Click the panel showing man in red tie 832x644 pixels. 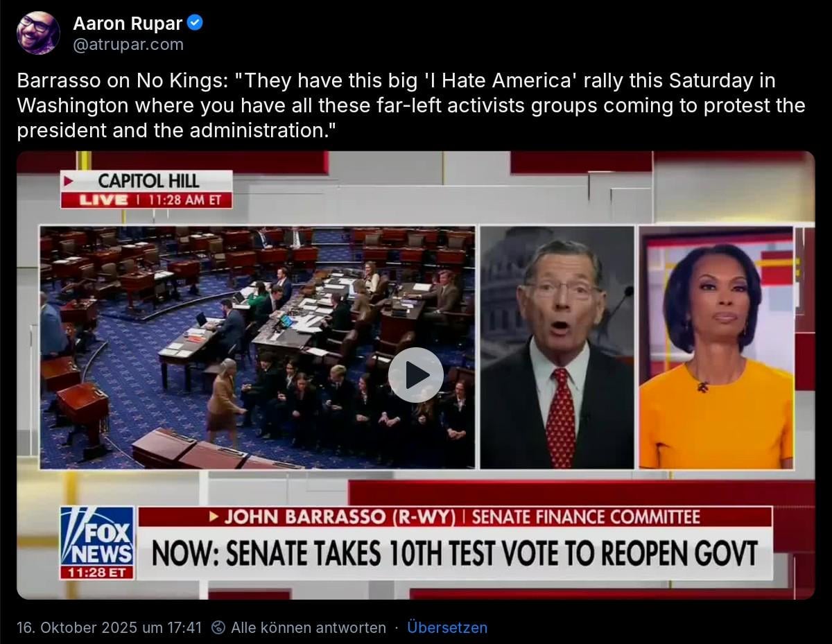tap(557, 347)
